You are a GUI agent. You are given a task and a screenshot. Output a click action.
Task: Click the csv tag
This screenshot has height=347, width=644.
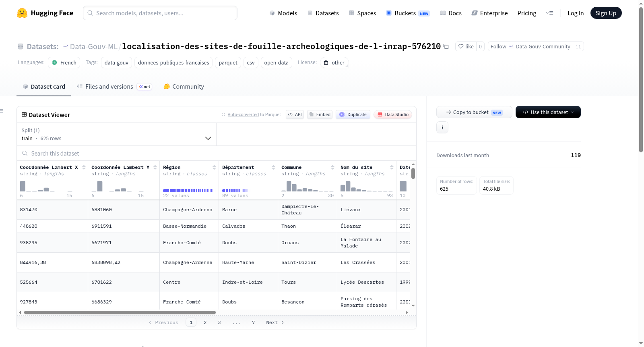251,62
